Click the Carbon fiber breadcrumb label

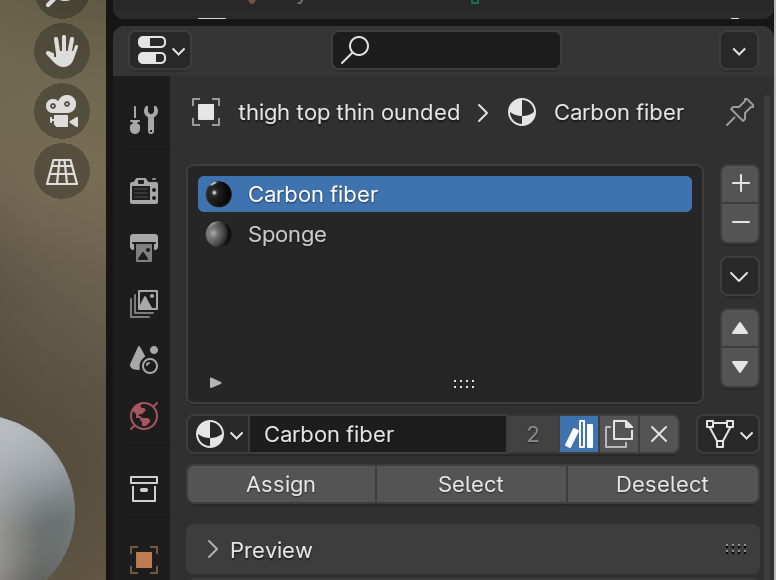tap(619, 112)
